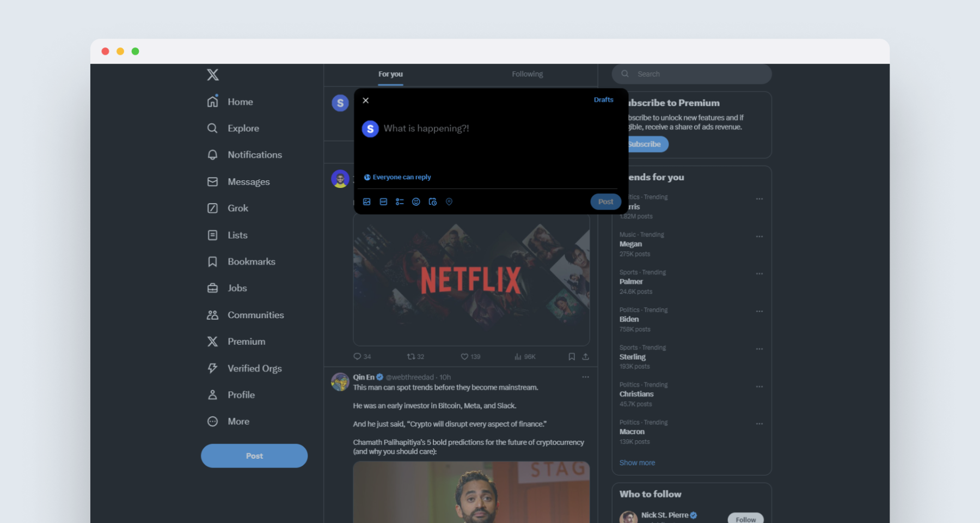Viewport: 980px width, 523px height.
Task: Click Post button in compose dialog
Action: (x=605, y=202)
